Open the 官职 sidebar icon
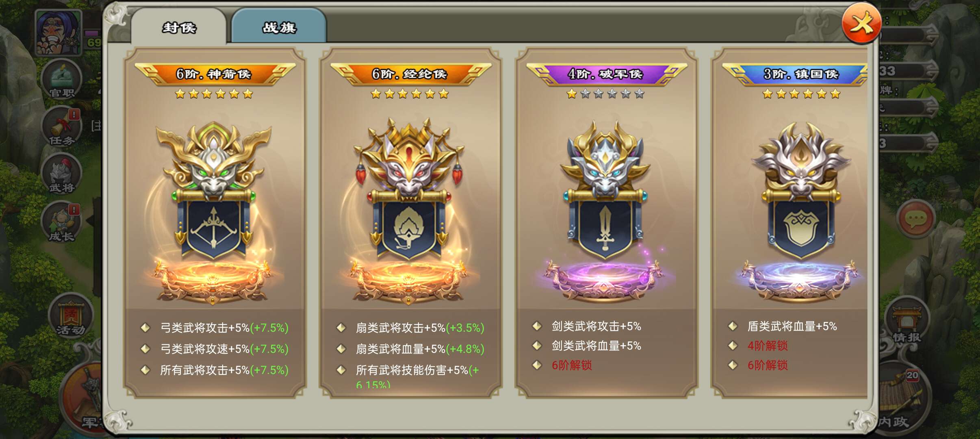Screen dimensions: 980x439 tap(62, 79)
